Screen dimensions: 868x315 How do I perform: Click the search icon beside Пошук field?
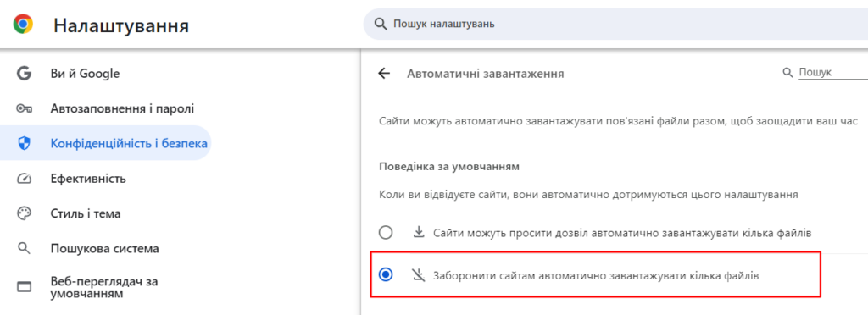(x=787, y=73)
